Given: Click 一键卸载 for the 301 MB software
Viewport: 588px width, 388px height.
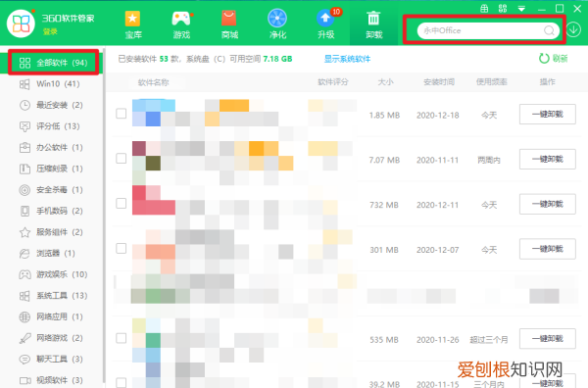Looking at the screenshot, I should 548,249.
